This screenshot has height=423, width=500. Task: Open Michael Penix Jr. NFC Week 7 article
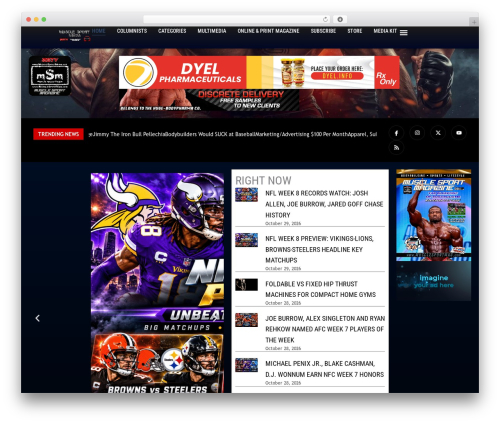pos(324,369)
